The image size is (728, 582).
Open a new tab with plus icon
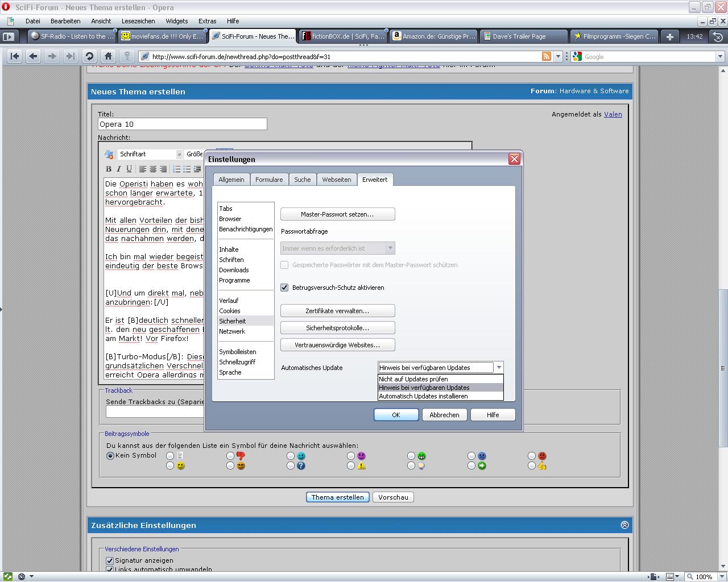coord(670,36)
